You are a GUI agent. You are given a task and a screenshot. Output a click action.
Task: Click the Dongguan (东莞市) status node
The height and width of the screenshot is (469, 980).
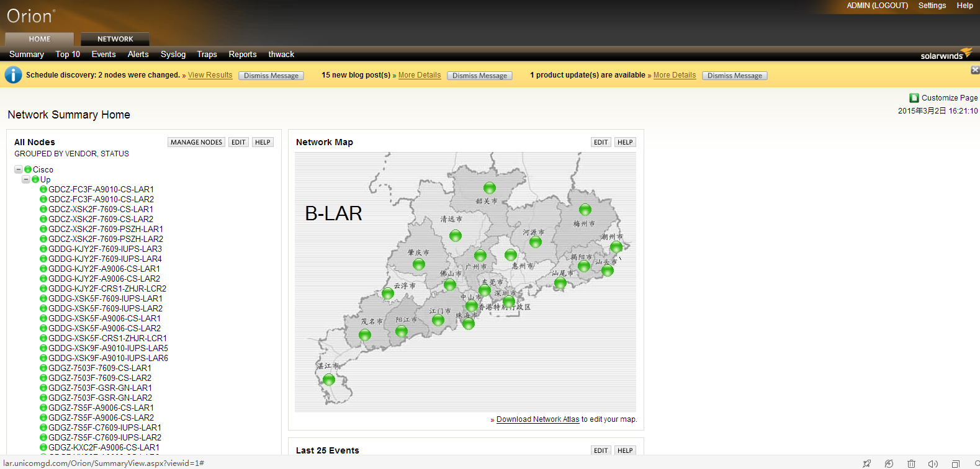coord(485,290)
